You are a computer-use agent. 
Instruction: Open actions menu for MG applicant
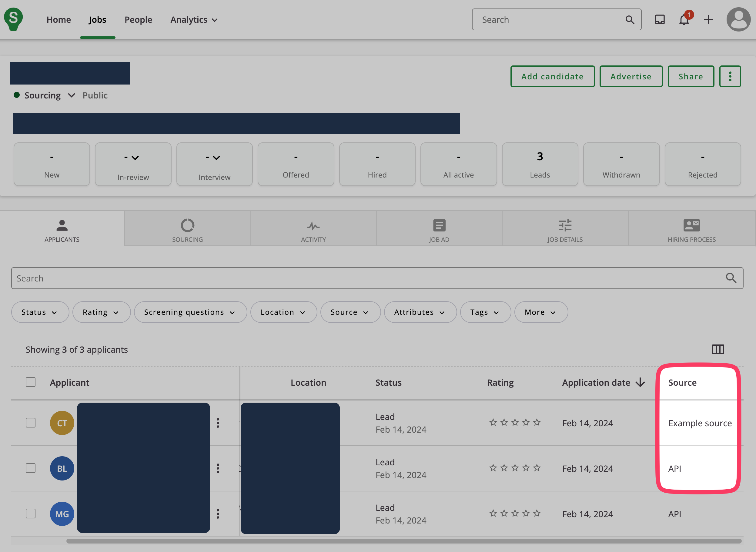pyautogui.click(x=218, y=514)
